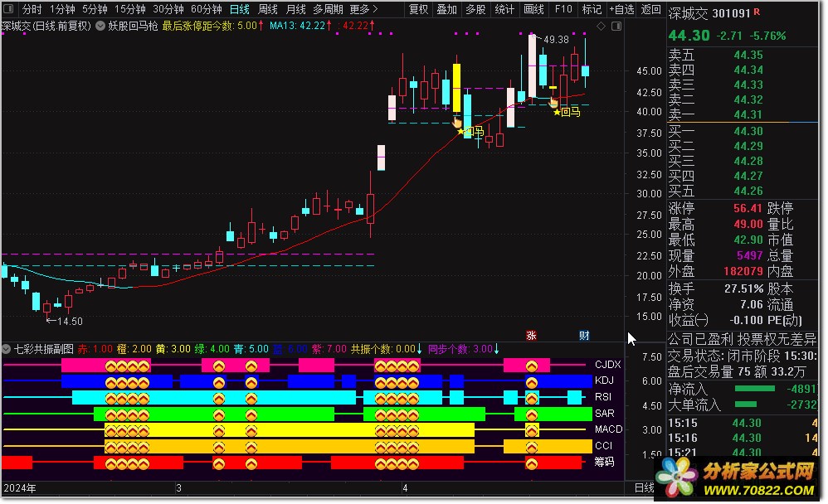Click month marker 4 on time axis
The image size is (828, 504).
[x=405, y=487]
